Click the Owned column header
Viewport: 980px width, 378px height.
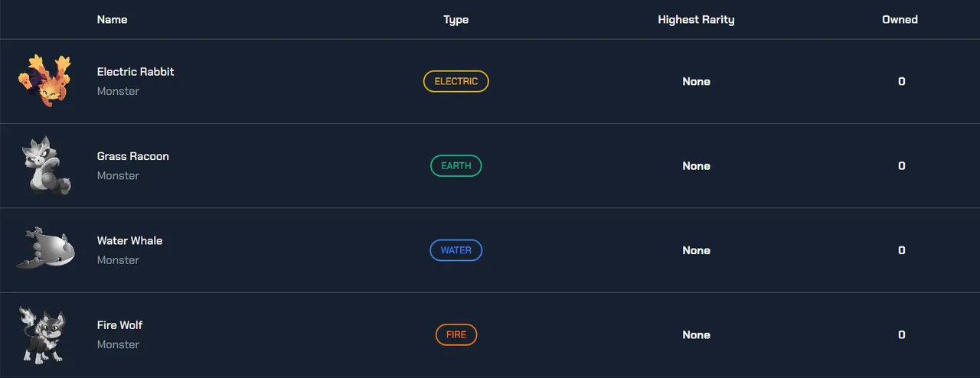(x=900, y=19)
